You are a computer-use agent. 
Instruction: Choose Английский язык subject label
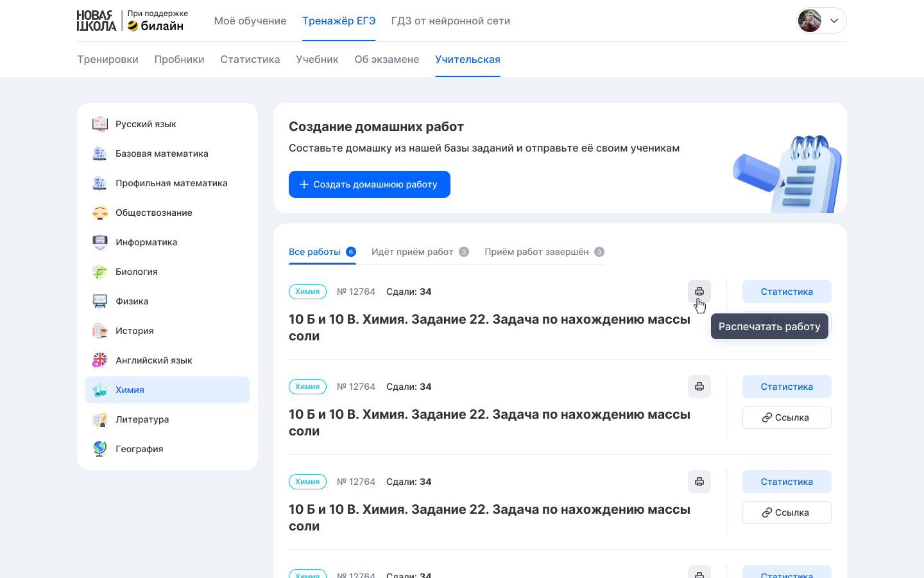pyautogui.click(x=154, y=360)
